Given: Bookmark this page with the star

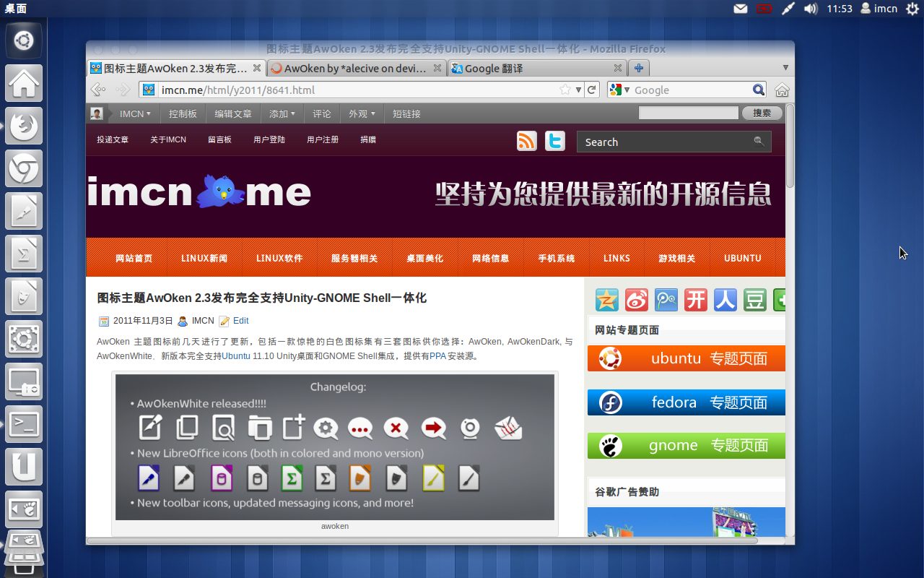Looking at the screenshot, I should pos(565,90).
